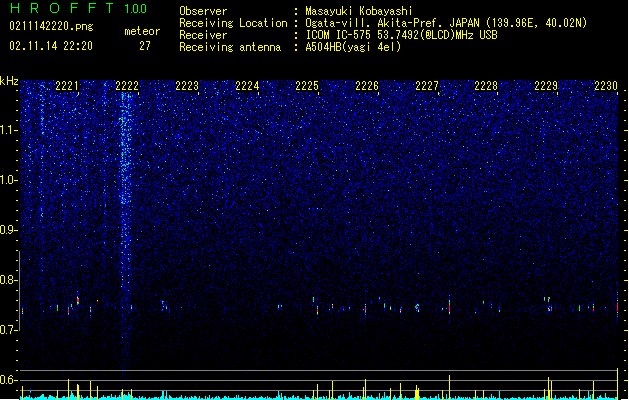Click the 0.7 kHz axis label
This screenshot has height=400, width=629.
click(8, 330)
